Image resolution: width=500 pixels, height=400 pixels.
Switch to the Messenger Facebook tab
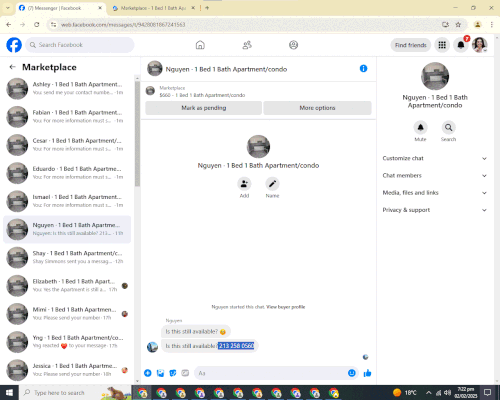pyautogui.click(x=61, y=8)
